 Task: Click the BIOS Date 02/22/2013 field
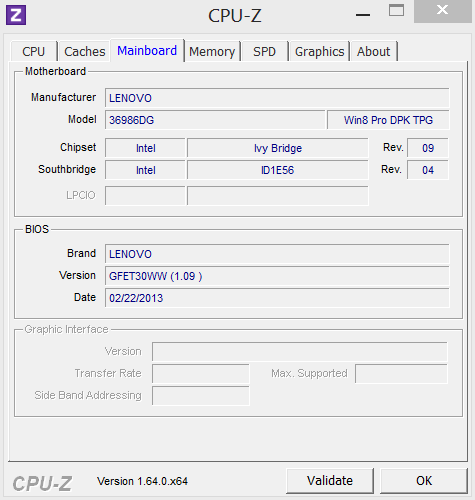(277, 298)
